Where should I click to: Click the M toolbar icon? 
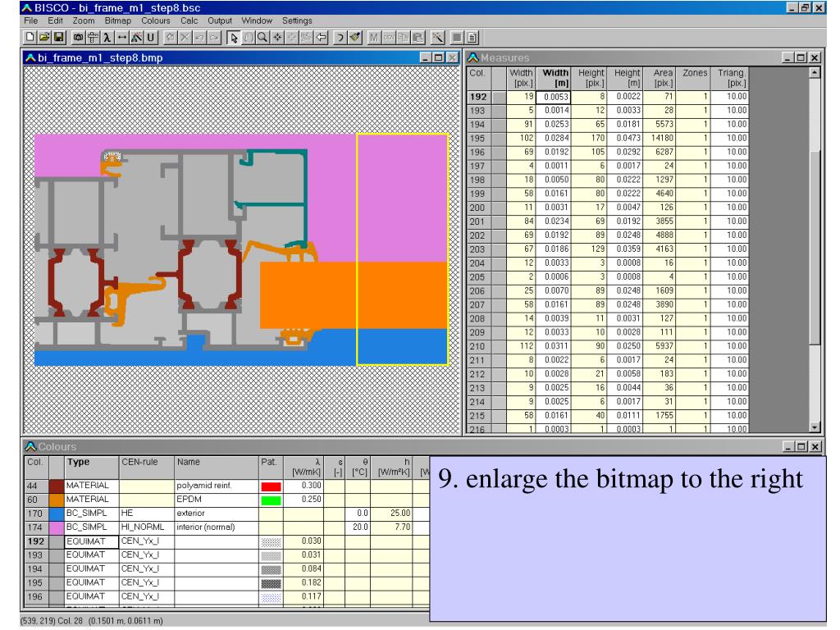[374, 38]
